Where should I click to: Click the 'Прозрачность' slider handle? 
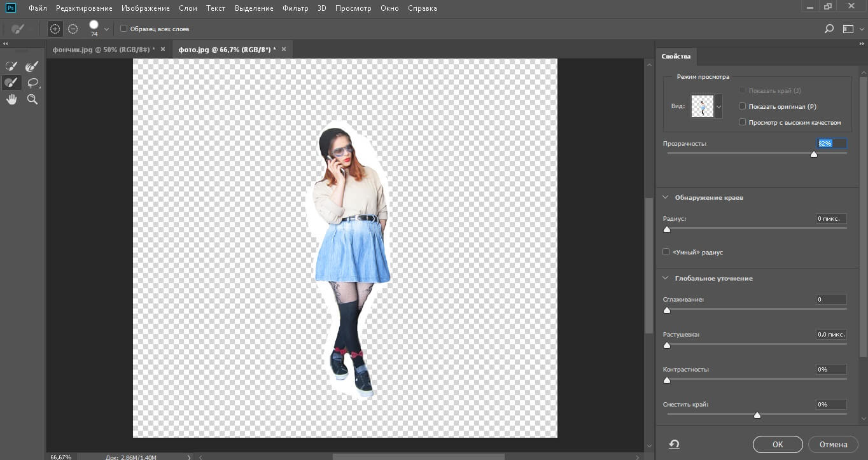point(813,154)
